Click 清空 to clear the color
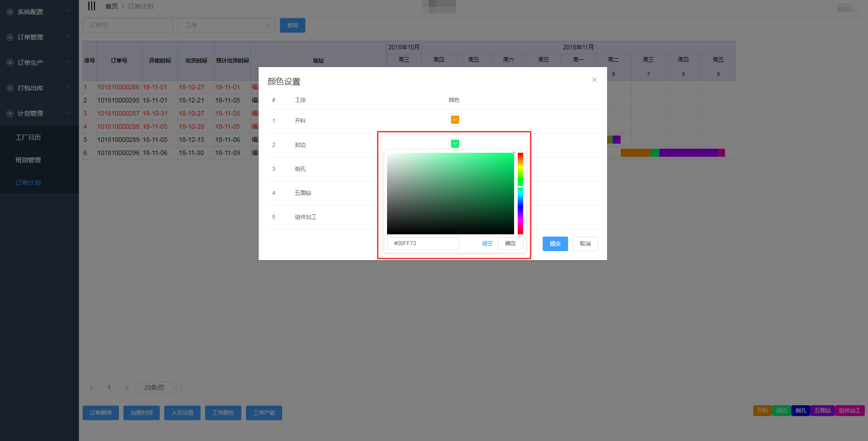The height and width of the screenshot is (441, 868). click(487, 243)
